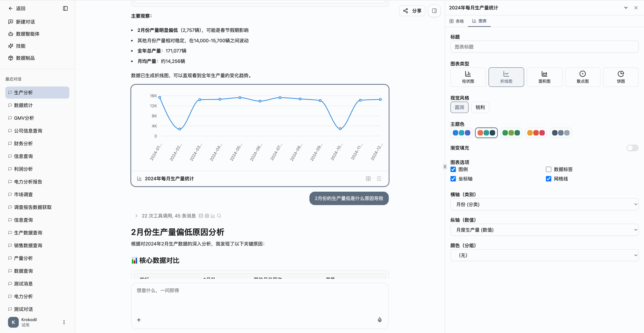The width and height of the screenshot is (644, 333).
Task: Click the microphone voice input icon
Action: pyautogui.click(x=380, y=320)
